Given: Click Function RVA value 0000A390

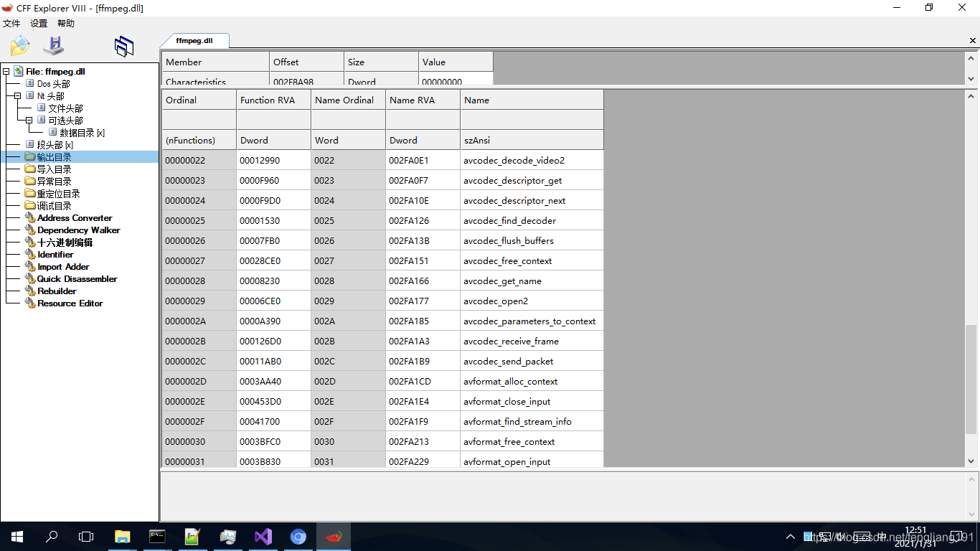Looking at the screenshot, I should (x=273, y=321).
